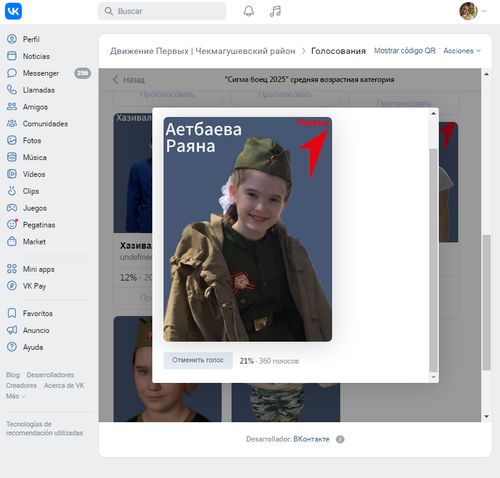The height and width of the screenshot is (478, 500).
Task: Open the Creadores footer link
Action: [21, 385]
